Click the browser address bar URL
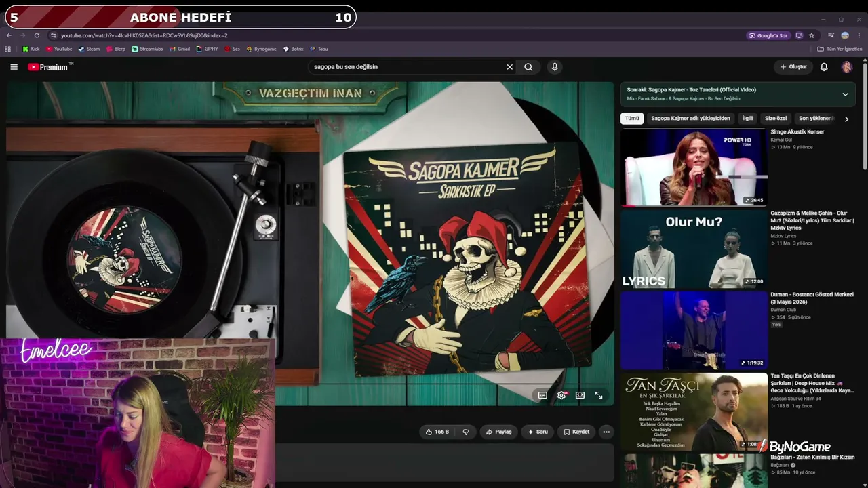This screenshot has width=868, height=488. [144, 35]
